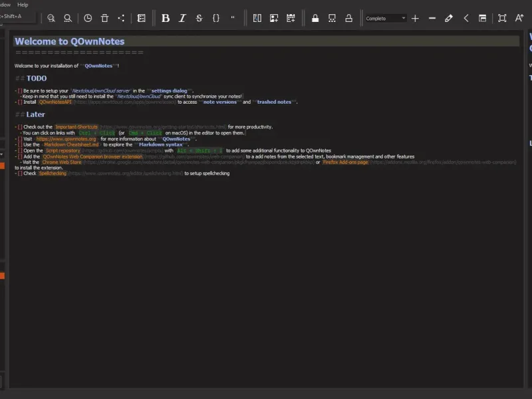Open the Completo workspace dropdown
The width and height of the screenshot is (532, 399).
coord(386,18)
